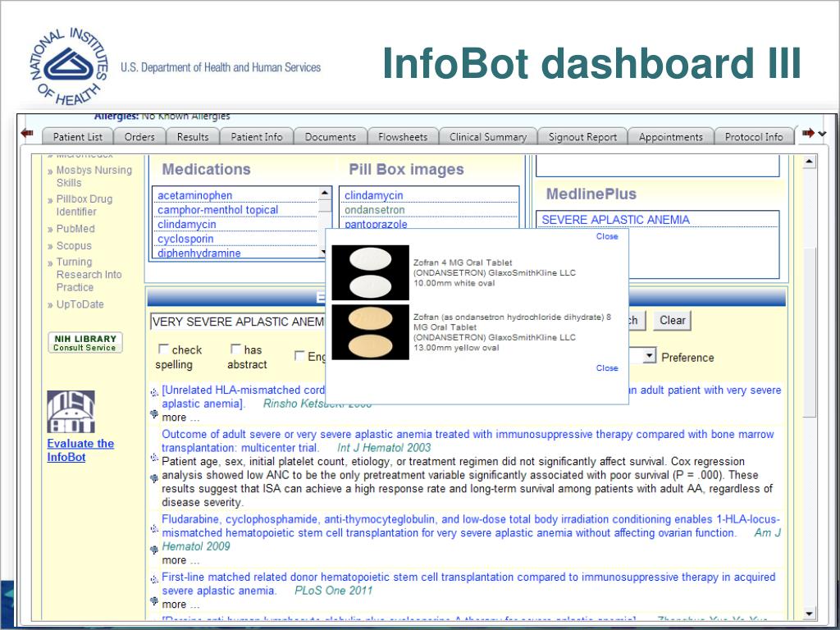Open the PubMed sidebar link
The width and height of the screenshot is (840, 630).
[75, 229]
